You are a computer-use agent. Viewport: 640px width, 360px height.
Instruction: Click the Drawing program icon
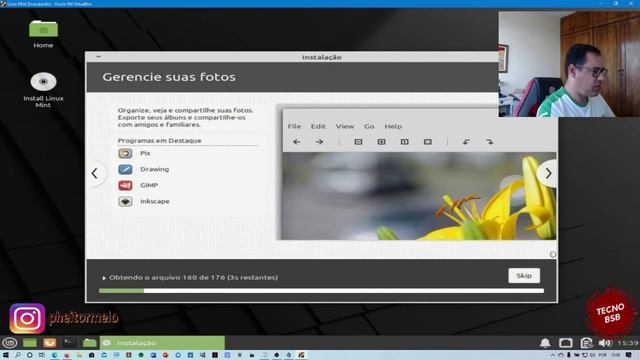pyautogui.click(x=125, y=169)
